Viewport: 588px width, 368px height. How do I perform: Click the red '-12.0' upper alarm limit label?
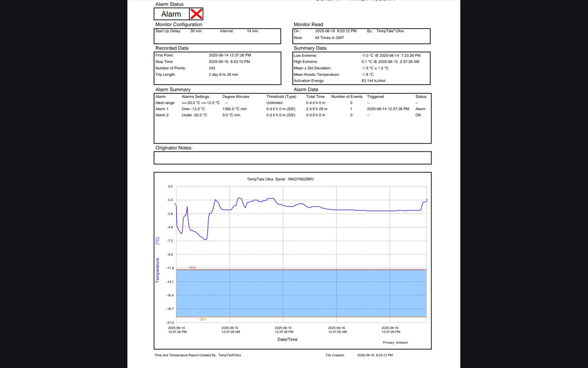[192, 267]
